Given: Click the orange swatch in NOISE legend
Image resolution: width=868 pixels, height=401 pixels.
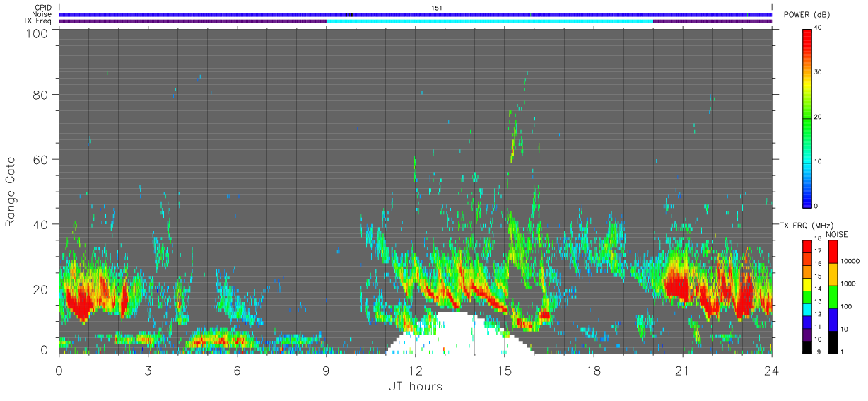Looking at the screenshot, I should [x=833, y=274].
